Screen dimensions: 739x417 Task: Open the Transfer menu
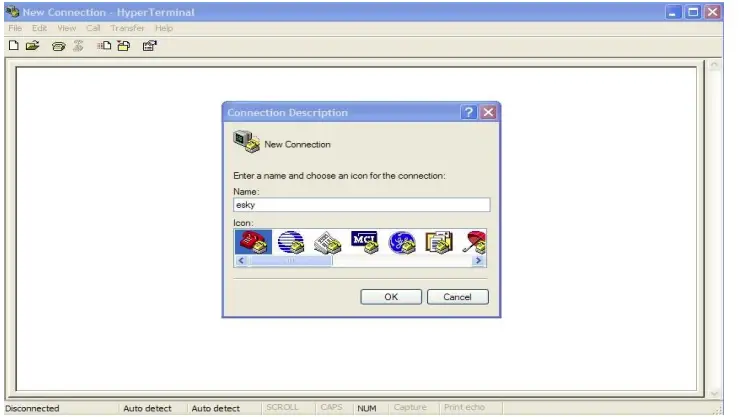click(x=127, y=28)
